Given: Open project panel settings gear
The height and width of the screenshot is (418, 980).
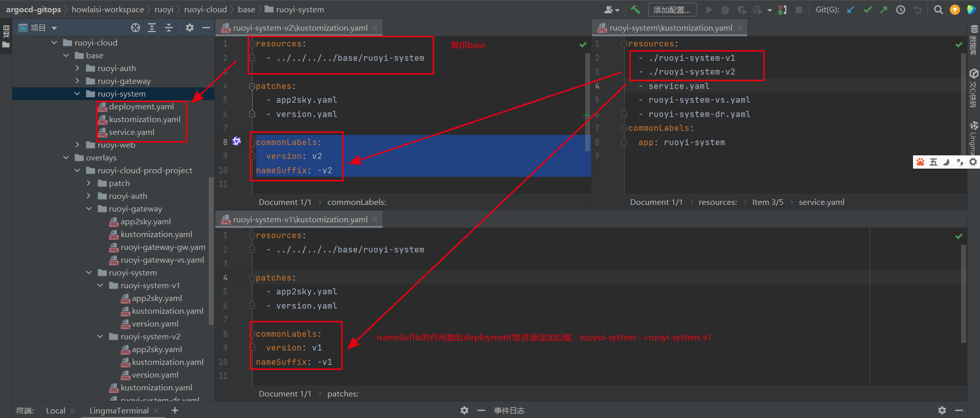Looking at the screenshot, I should 190,28.
